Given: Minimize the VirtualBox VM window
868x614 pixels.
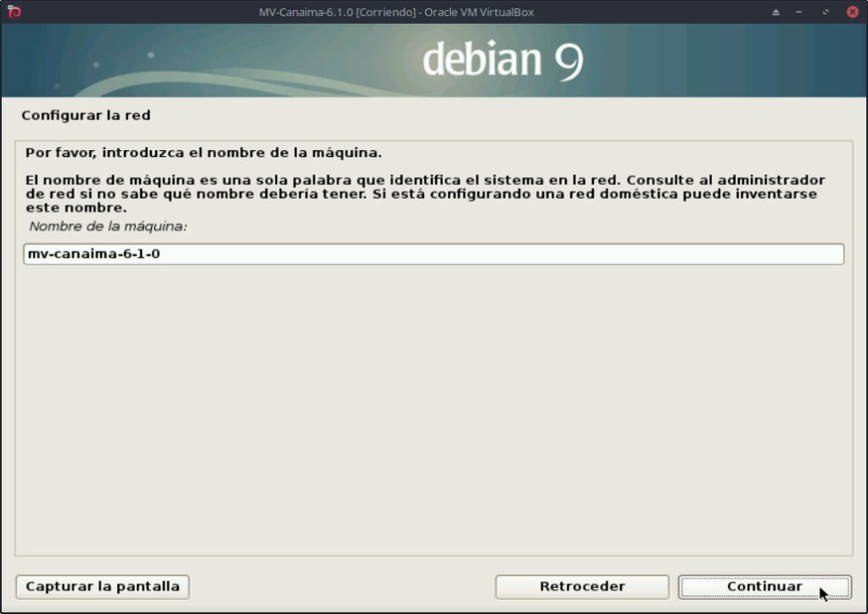Looking at the screenshot, I should tap(800, 12).
